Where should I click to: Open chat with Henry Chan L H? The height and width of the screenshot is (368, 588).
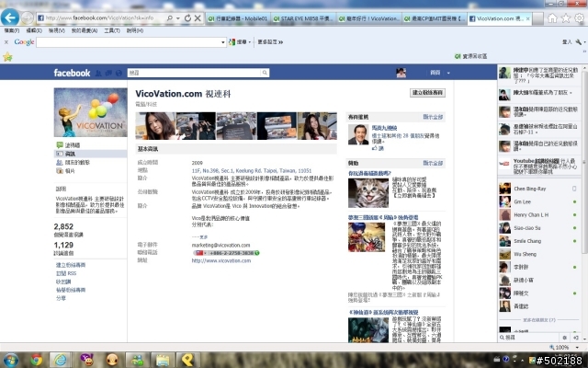538,214
